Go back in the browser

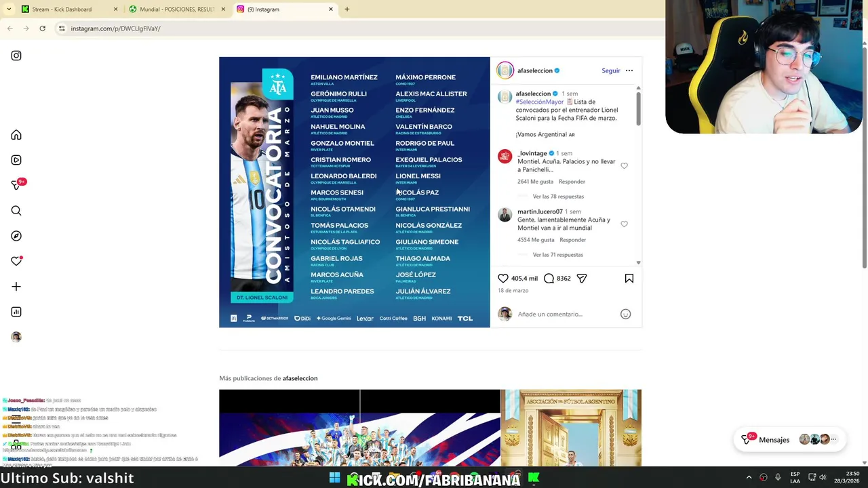pyautogui.click(x=10, y=28)
